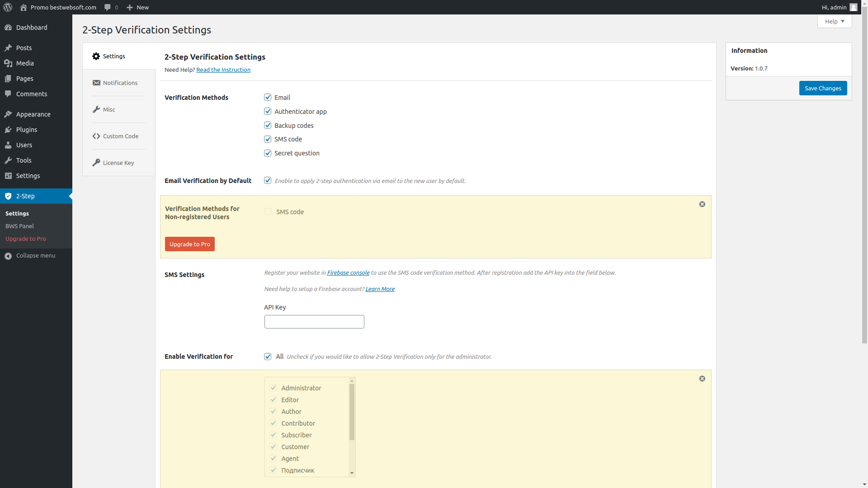The image size is (868, 488).
Task: Click the roles list scroll up arrow
Action: coord(352,381)
